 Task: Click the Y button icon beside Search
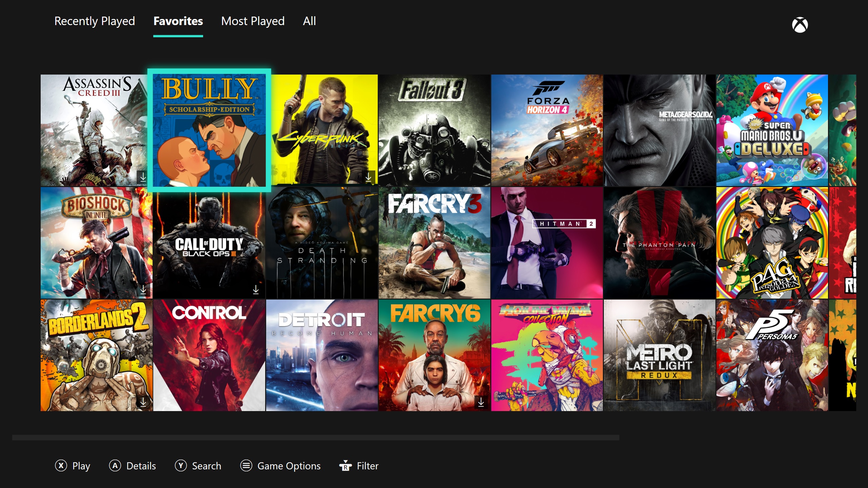coord(181,466)
